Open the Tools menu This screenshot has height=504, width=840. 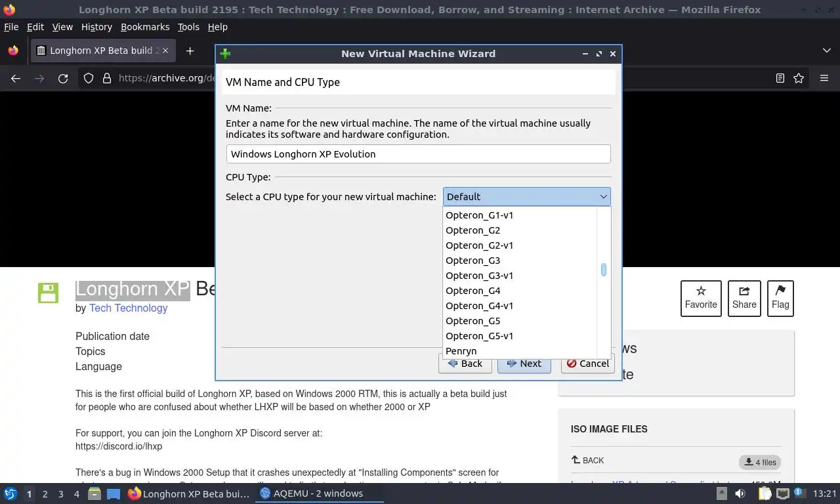pyautogui.click(x=188, y=27)
